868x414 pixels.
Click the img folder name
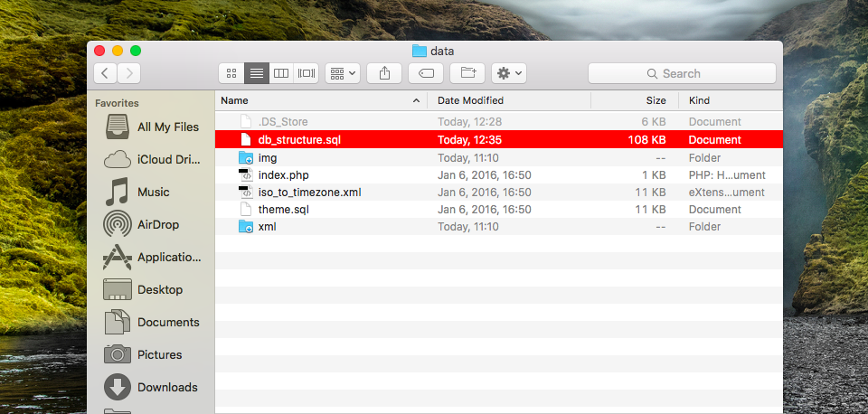click(x=268, y=158)
